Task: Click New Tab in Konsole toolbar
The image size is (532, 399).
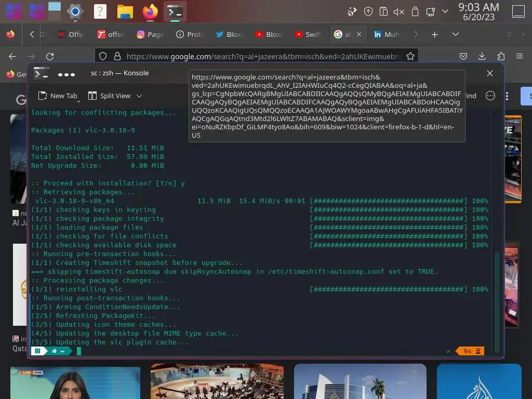Action: point(58,96)
